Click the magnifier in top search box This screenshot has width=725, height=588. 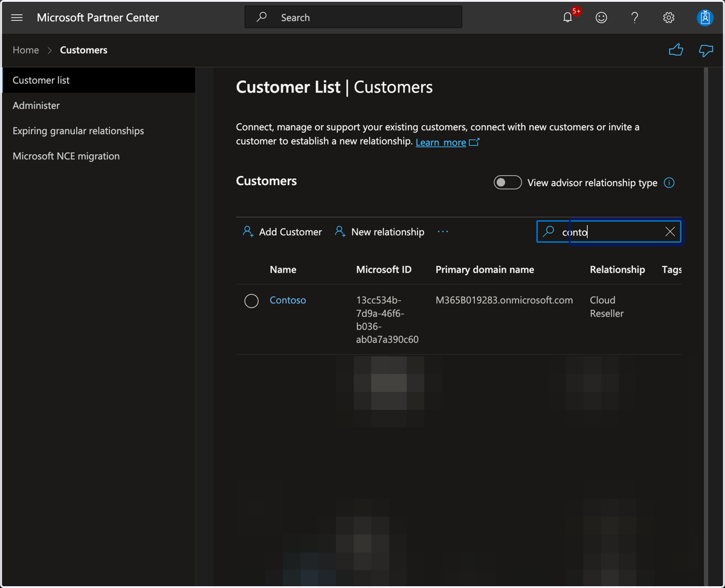[262, 18]
